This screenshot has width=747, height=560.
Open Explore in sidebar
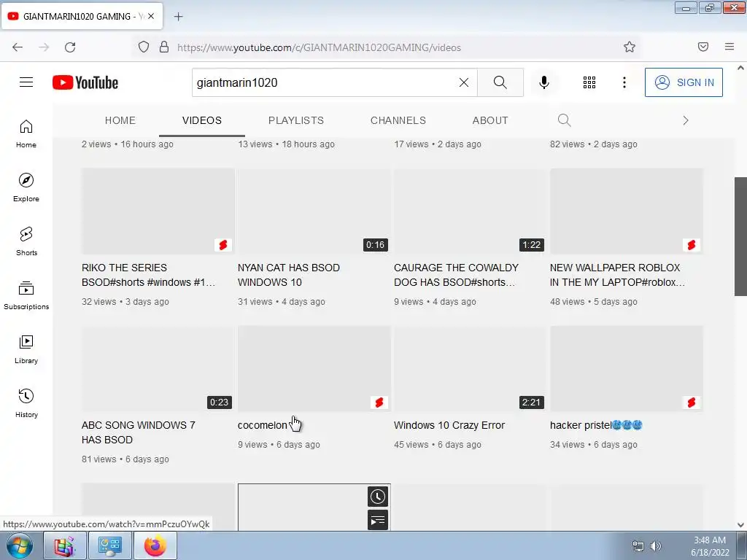pyautogui.click(x=26, y=187)
